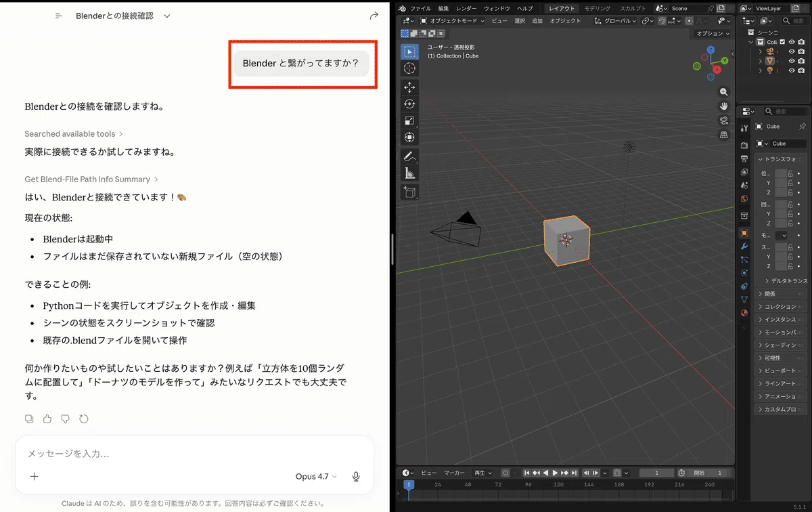Click the current frame number field
Screen dimensions: 812x512
coord(656,473)
